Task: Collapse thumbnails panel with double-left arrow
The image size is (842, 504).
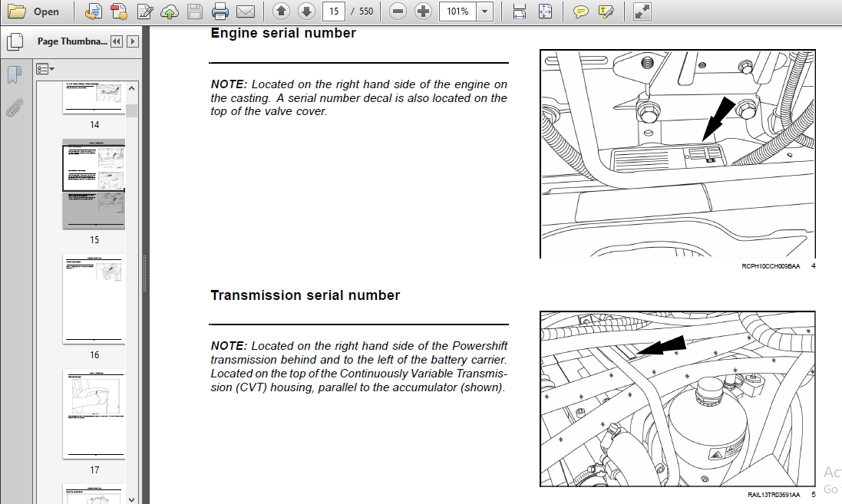Action: 117,41
